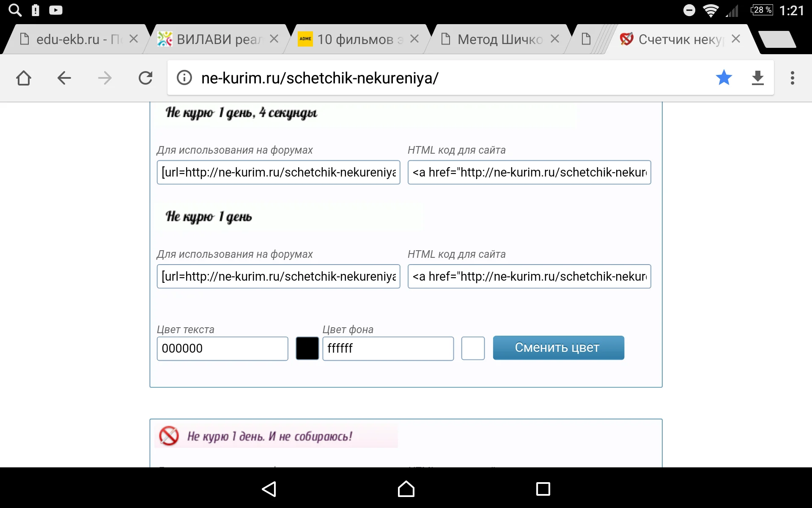Open the YouTube notification in status bar
Screen dimensions: 812x508
(x=55, y=10)
